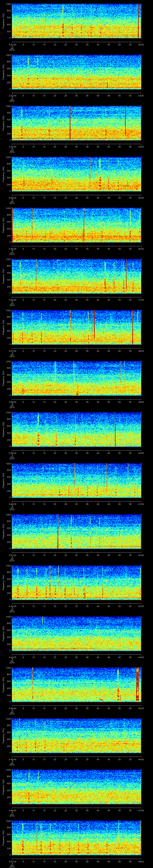Image resolution: width=153 pixels, height=868 pixels.
Task: Click the 45 second tick under 3:41:00 panel
Action: pos(109,555)
